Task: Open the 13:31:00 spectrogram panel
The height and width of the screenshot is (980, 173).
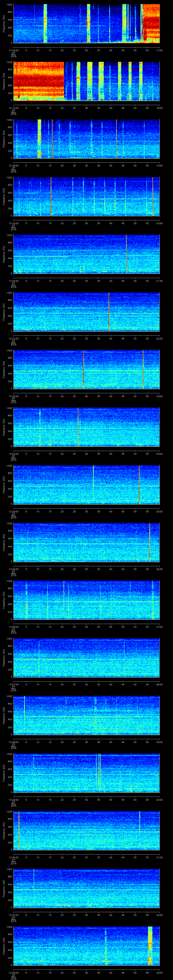Action: click(86, 888)
